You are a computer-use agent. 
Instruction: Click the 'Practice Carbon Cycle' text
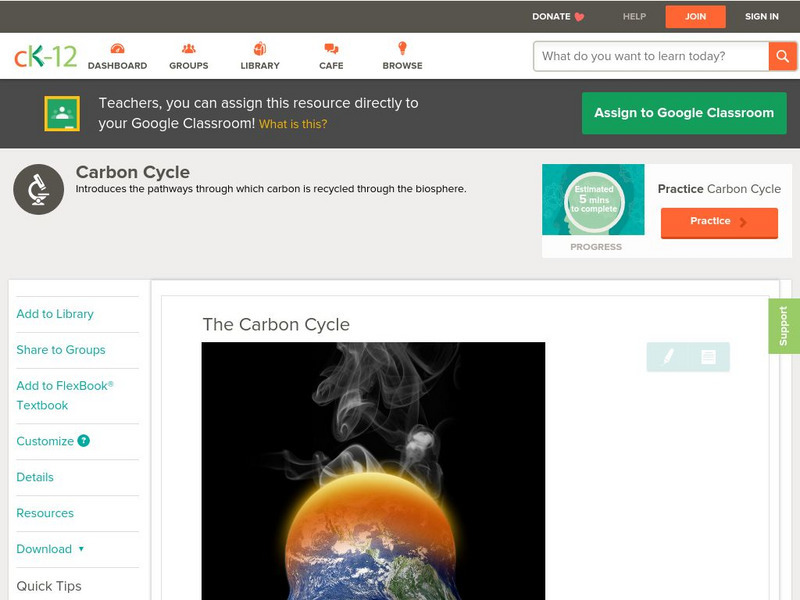pos(719,189)
